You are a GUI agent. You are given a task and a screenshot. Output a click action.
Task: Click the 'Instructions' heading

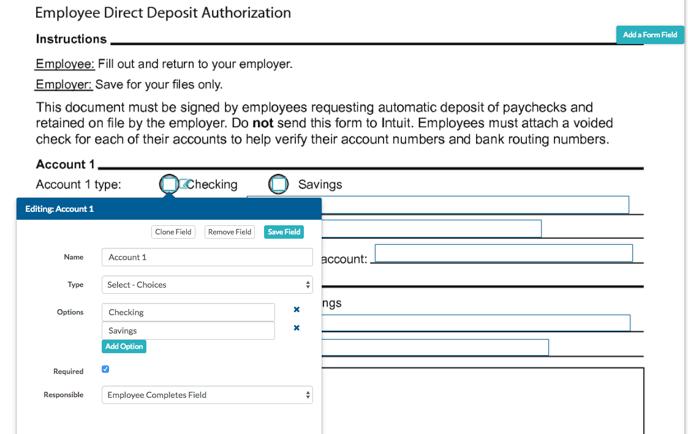pos(71,39)
